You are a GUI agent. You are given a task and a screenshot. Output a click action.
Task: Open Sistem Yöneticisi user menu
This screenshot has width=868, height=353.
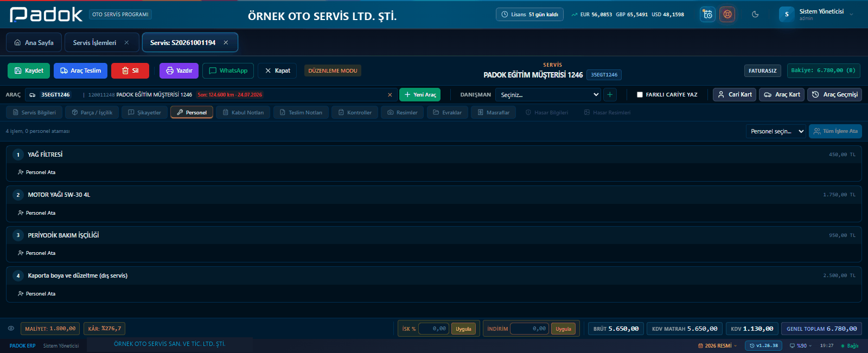816,14
